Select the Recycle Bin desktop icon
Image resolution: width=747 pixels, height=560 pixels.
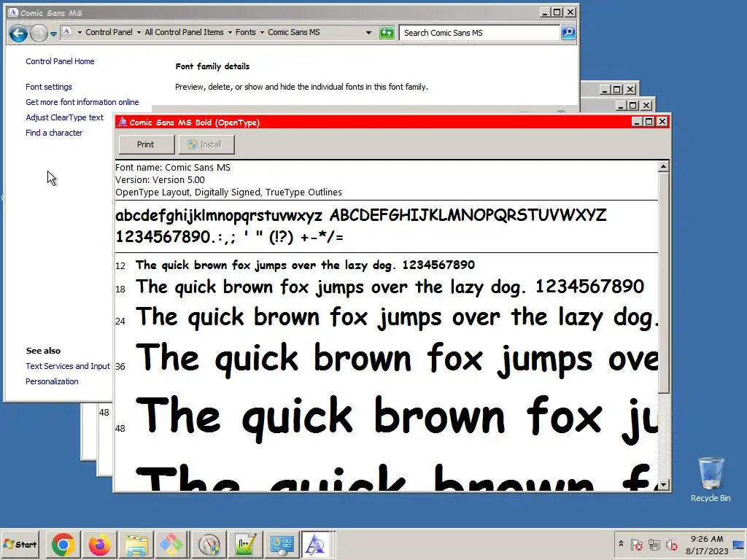click(x=711, y=479)
